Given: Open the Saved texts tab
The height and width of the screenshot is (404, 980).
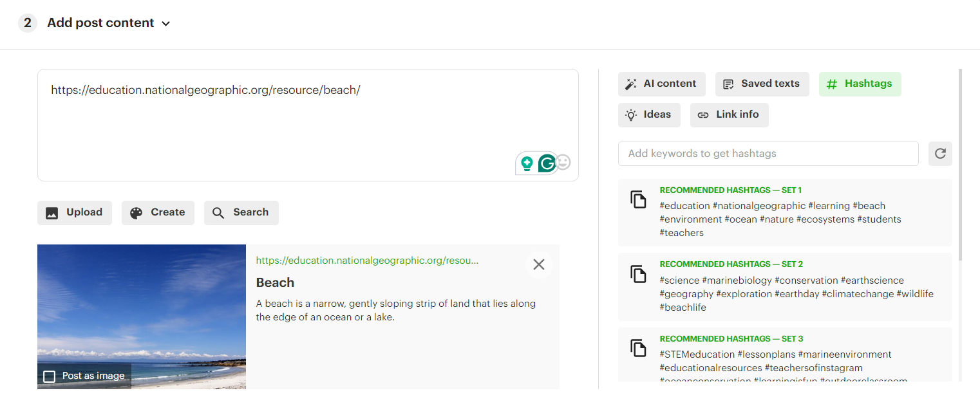Looking at the screenshot, I should pyautogui.click(x=762, y=84).
